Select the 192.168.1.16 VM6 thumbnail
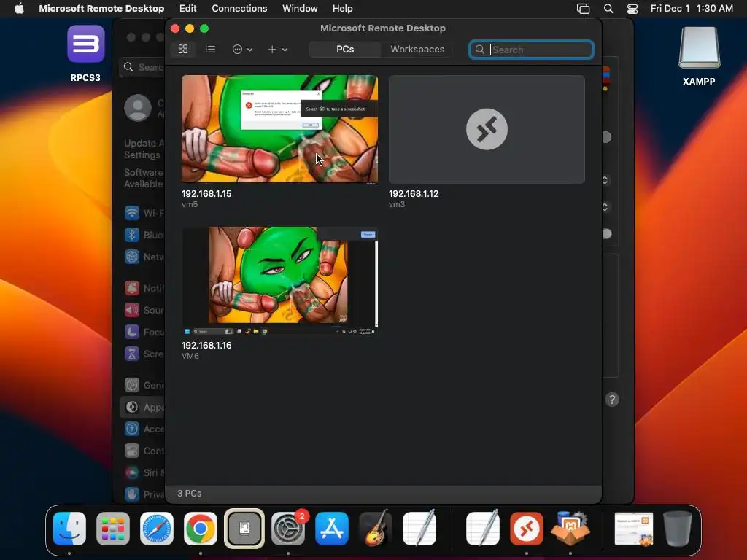This screenshot has height=560, width=747. pos(279,281)
